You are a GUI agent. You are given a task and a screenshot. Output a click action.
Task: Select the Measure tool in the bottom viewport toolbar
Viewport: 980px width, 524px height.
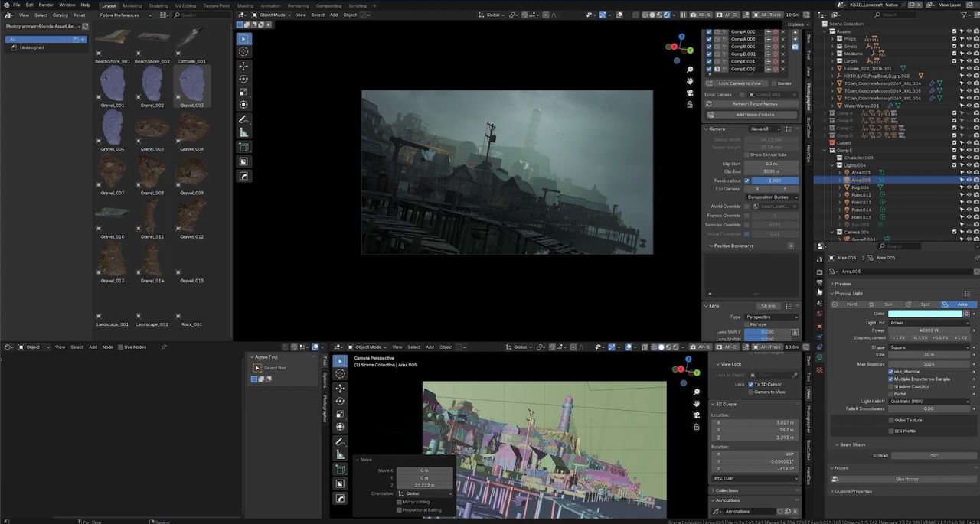pos(340,454)
